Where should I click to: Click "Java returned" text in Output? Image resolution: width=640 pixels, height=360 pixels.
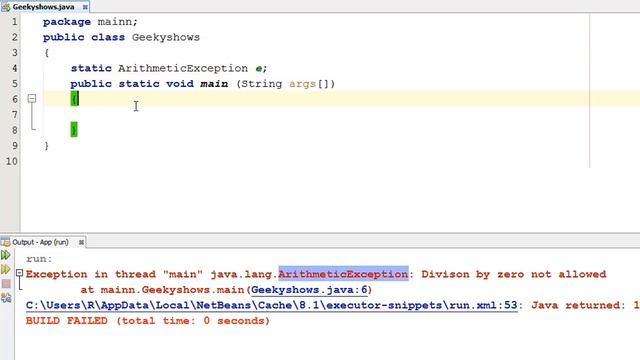coord(576,305)
